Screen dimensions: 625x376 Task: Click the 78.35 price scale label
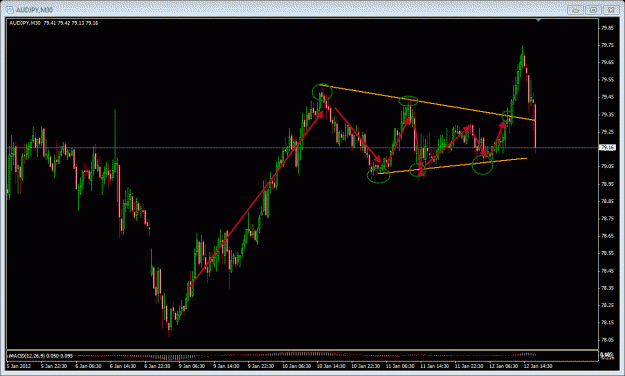607,288
